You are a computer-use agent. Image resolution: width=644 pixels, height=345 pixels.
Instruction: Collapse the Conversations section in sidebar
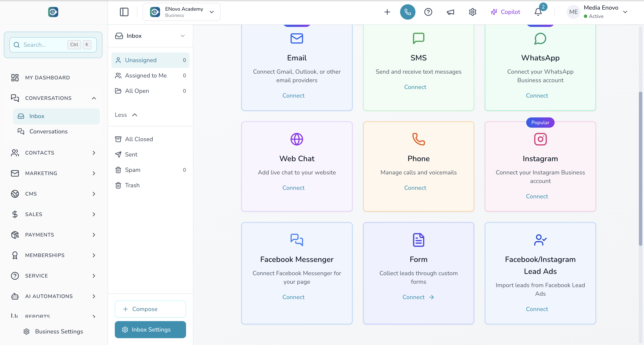click(94, 98)
